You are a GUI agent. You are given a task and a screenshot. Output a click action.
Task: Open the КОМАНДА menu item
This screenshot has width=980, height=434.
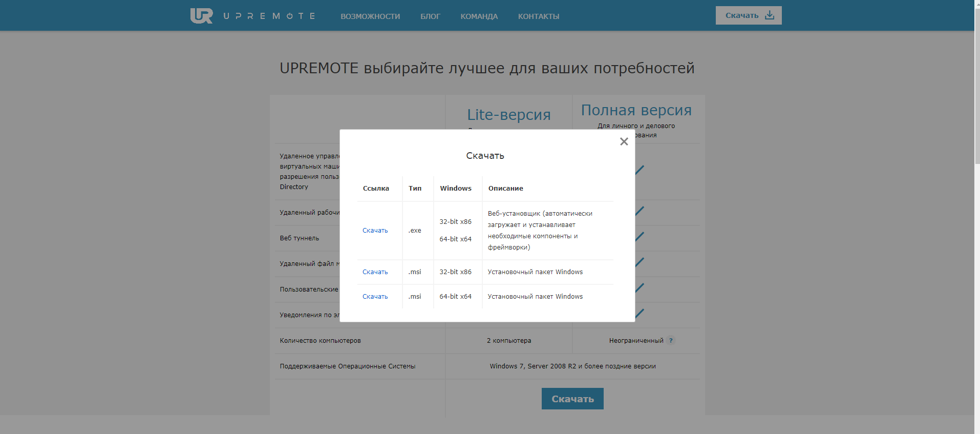479,16
